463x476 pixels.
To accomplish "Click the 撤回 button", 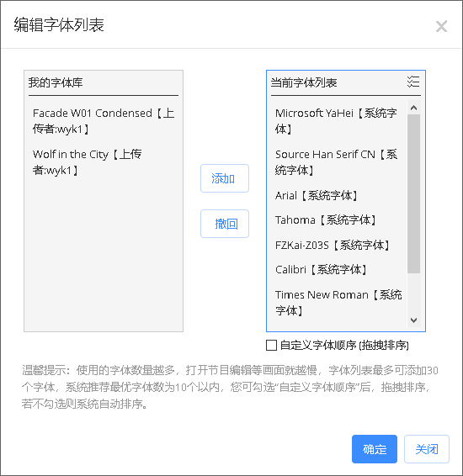I will (x=225, y=224).
